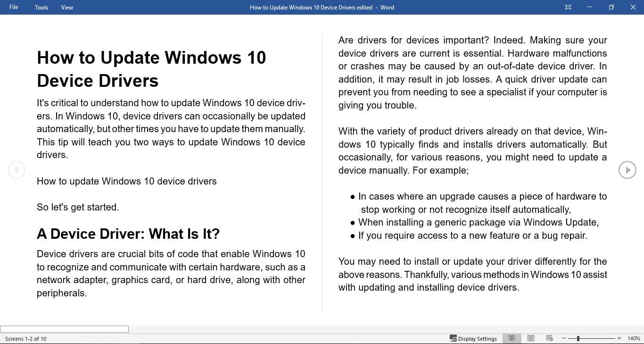
Task: Click the line 'So let's get started.'
Action: 78,207
